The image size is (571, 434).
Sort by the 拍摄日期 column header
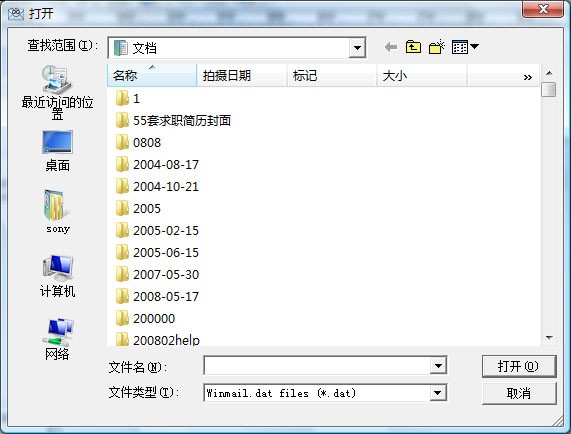click(242, 75)
